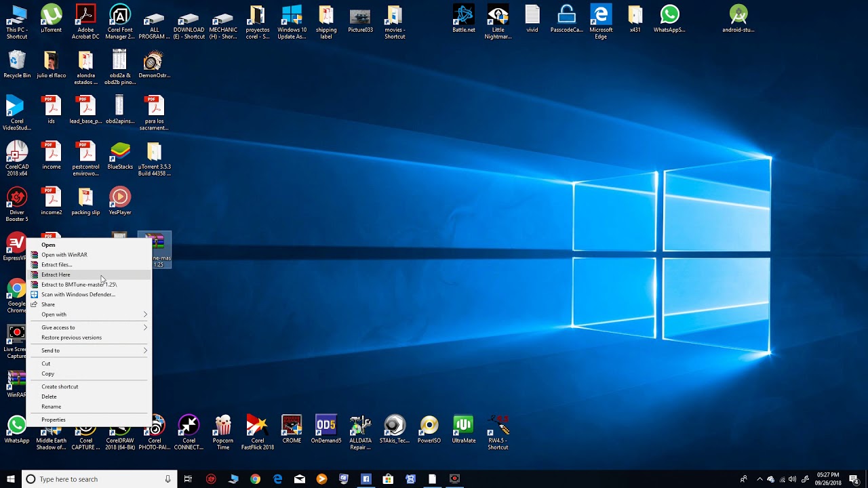Select the RW4.5 Shortcut desktop icon

pyautogui.click(x=498, y=432)
